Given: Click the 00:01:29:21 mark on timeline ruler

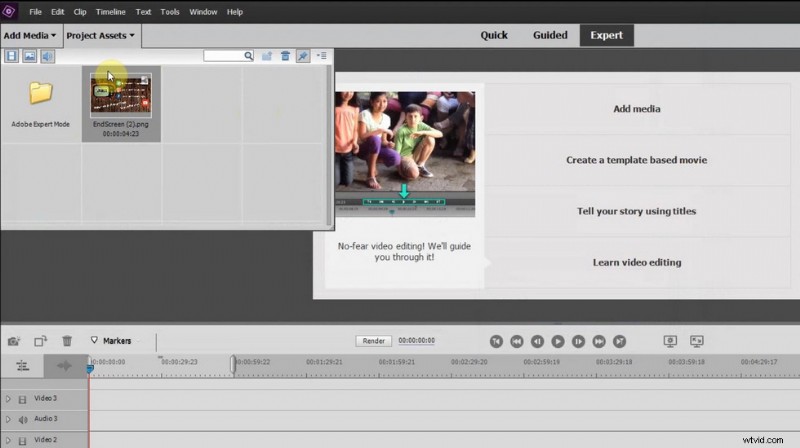Looking at the screenshot, I should click(324, 362).
